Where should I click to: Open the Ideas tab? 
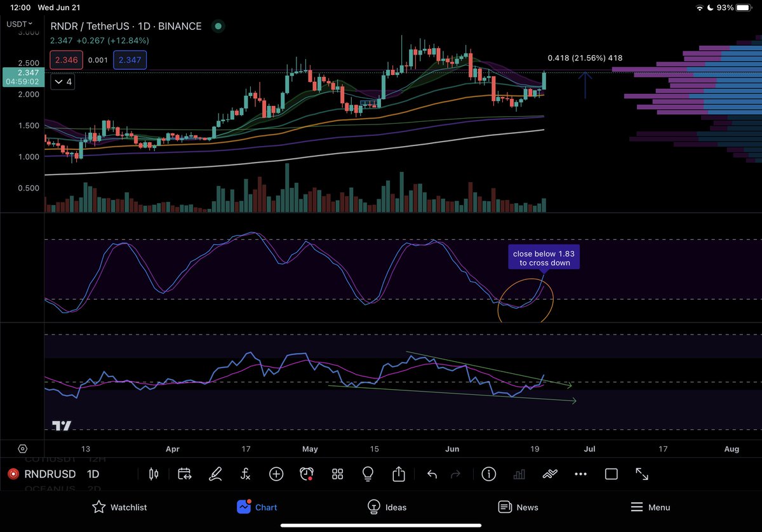coord(387,507)
